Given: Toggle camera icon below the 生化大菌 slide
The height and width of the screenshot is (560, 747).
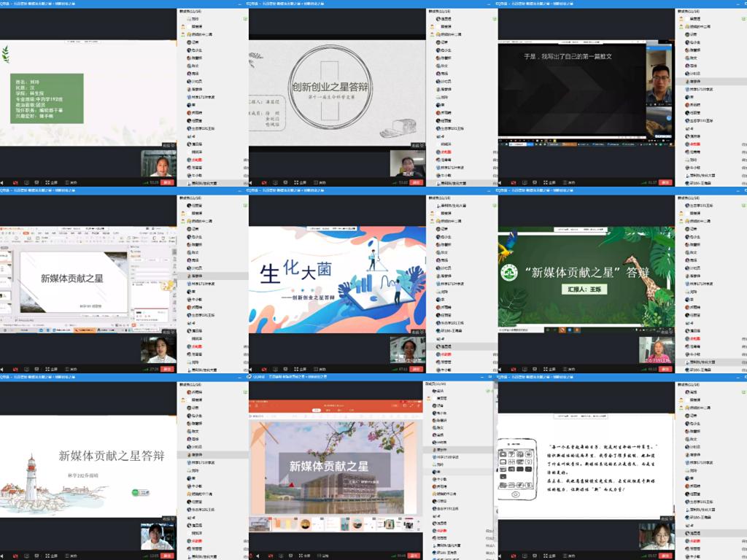Looking at the screenshot, I should [x=263, y=369].
